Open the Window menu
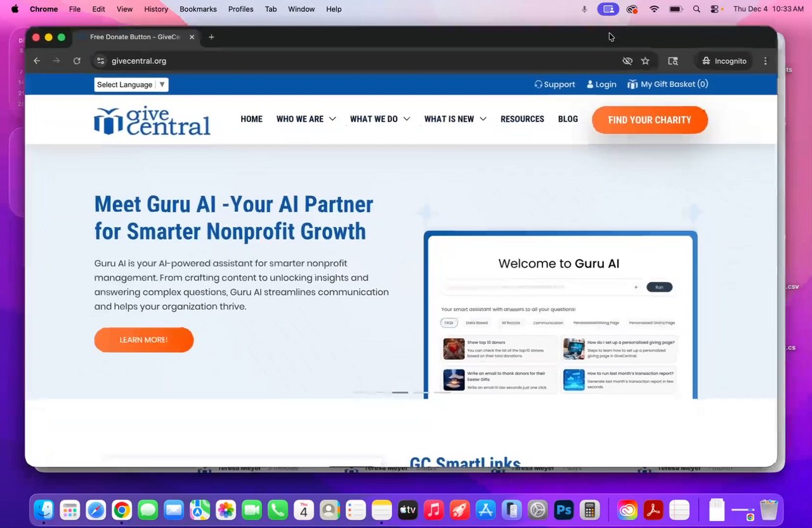812x528 pixels. tap(301, 9)
